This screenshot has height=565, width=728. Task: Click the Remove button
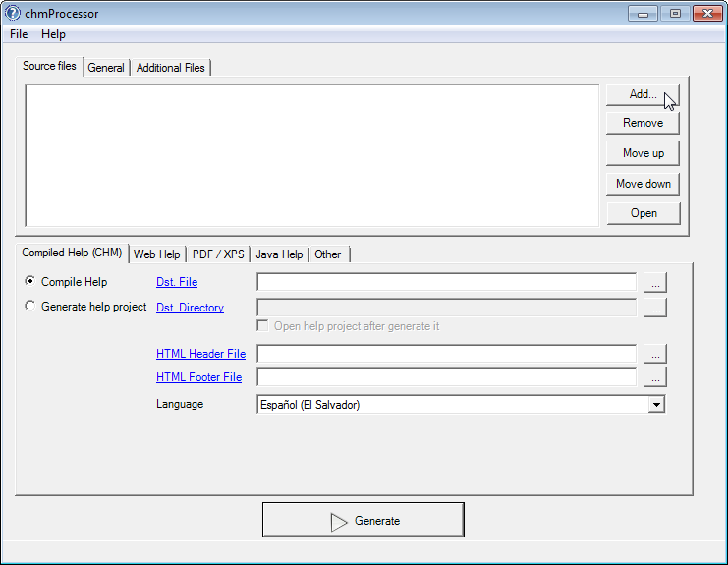(643, 123)
